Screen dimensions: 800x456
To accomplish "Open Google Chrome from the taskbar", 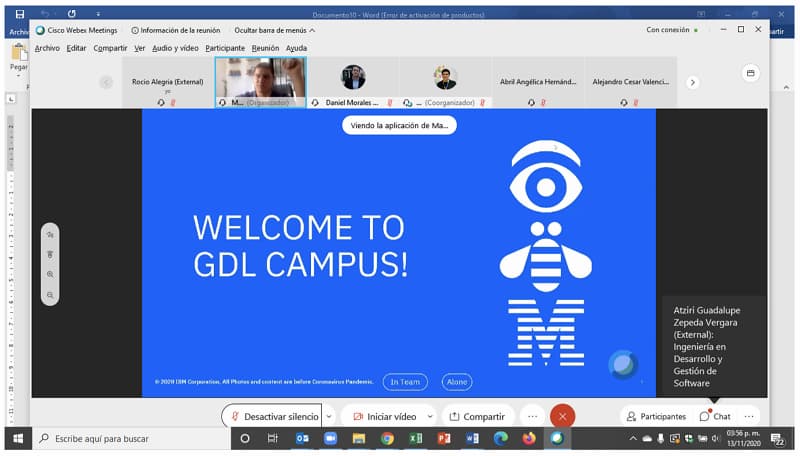I will pos(387,438).
